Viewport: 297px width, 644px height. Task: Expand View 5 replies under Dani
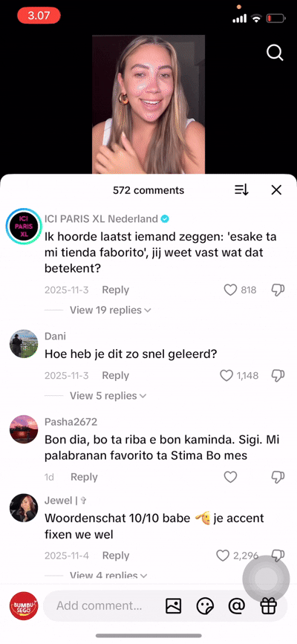coord(108,396)
